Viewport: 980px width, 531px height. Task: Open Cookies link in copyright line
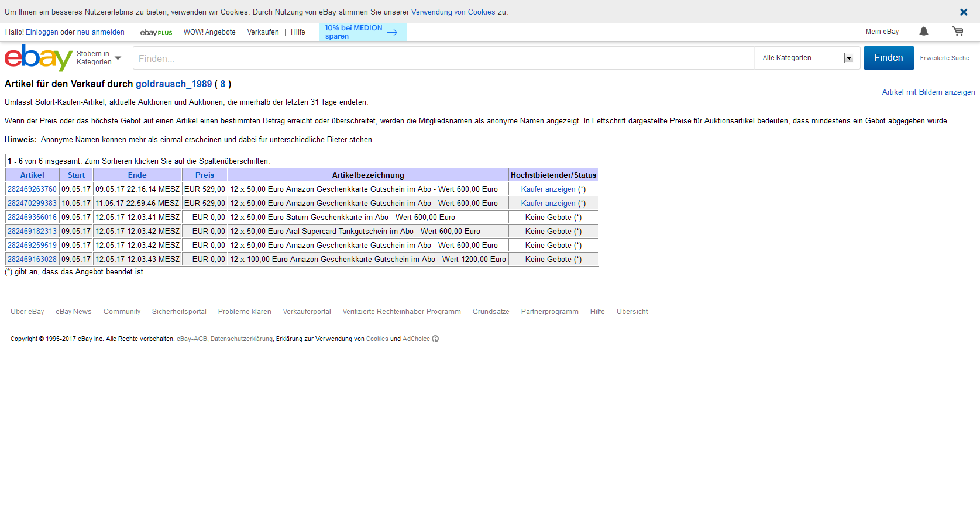pyautogui.click(x=377, y=339)
